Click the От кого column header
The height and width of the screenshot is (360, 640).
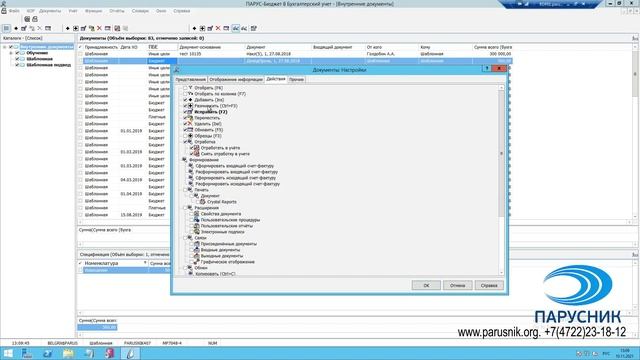(392, 47)
